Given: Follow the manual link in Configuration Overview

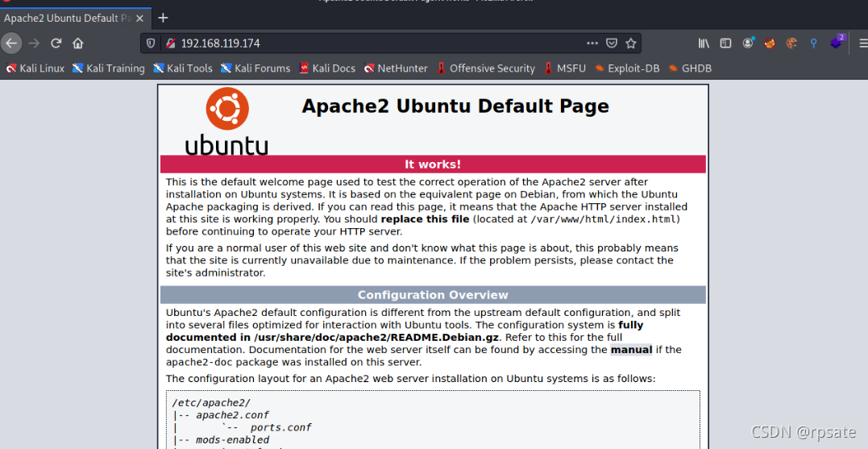Looking at the screenshot, I should pos(631,350).
